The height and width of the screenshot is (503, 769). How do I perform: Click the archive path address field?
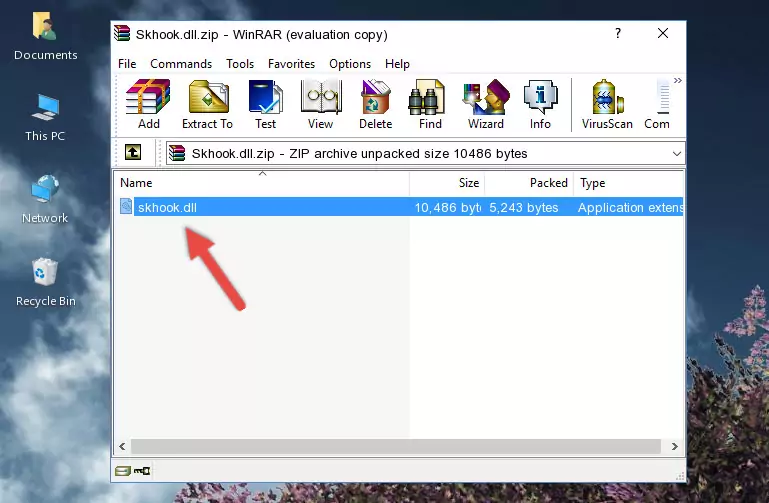point(425,153)
